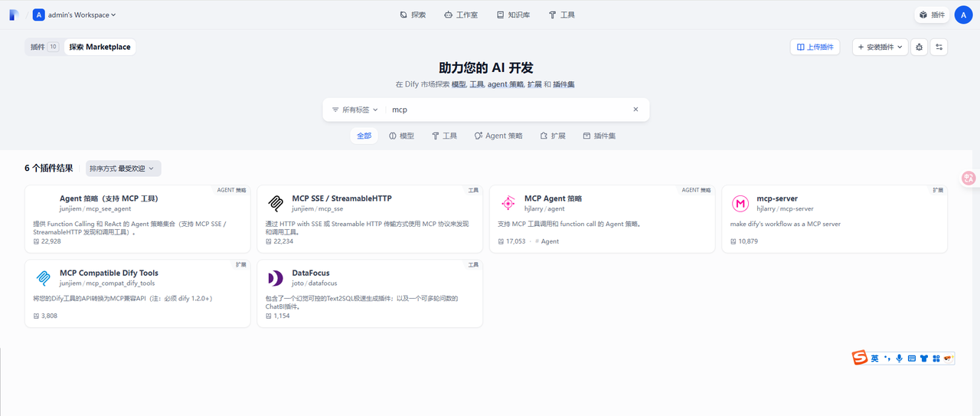Click author text joto / datafocus

click(x=315, y=283)
